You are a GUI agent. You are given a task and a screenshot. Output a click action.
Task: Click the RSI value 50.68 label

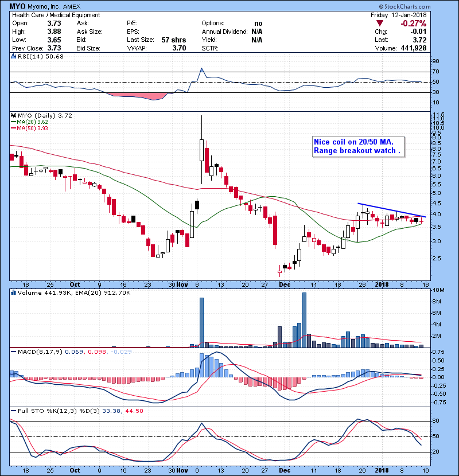54,56
